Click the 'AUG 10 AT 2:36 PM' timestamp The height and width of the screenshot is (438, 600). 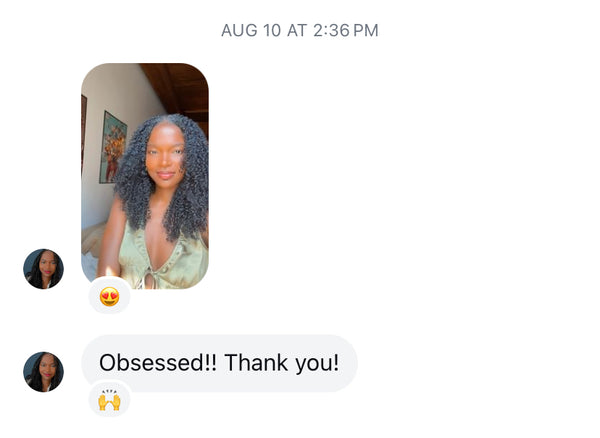[x=300, y=31]
